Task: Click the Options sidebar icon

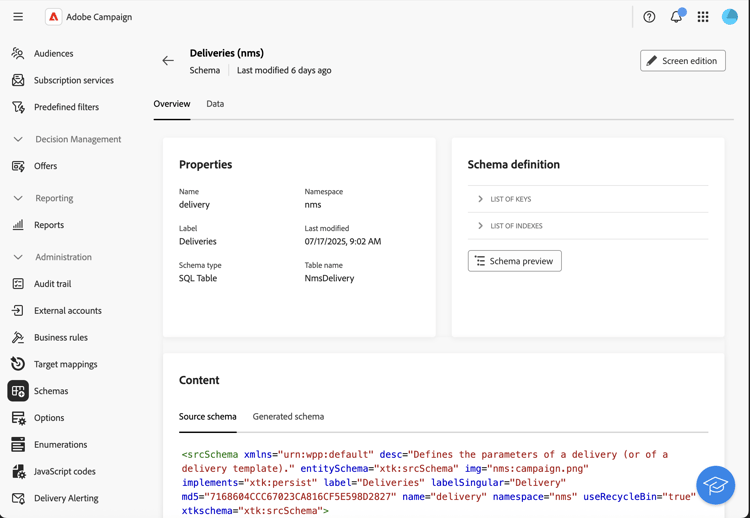Action: (18, 418)
